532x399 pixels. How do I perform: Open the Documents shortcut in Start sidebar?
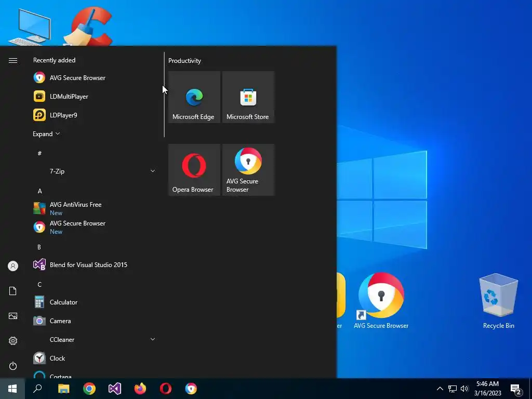[x=13, y=291]
